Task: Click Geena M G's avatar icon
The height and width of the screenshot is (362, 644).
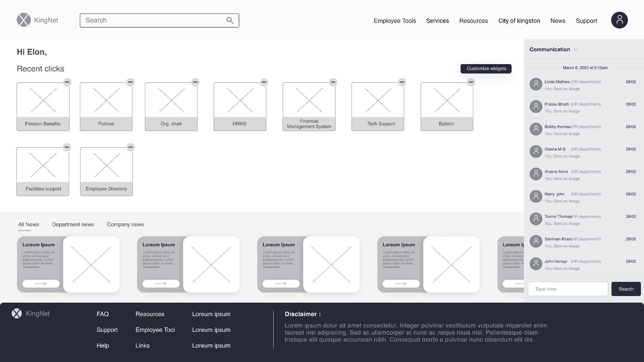Action: click(x=536, y=151)
